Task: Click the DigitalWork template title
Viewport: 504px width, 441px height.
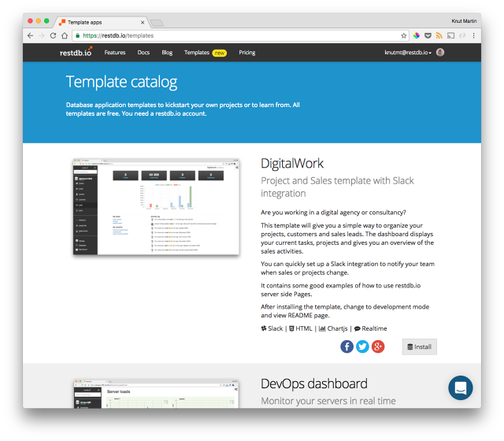Action: tap(292, 164)
